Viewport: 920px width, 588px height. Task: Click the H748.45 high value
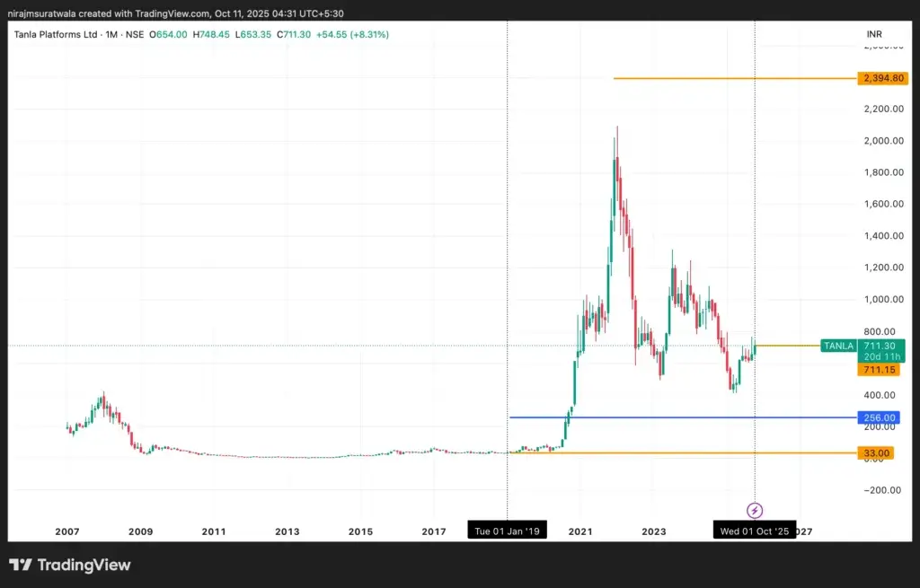point(210,33)
